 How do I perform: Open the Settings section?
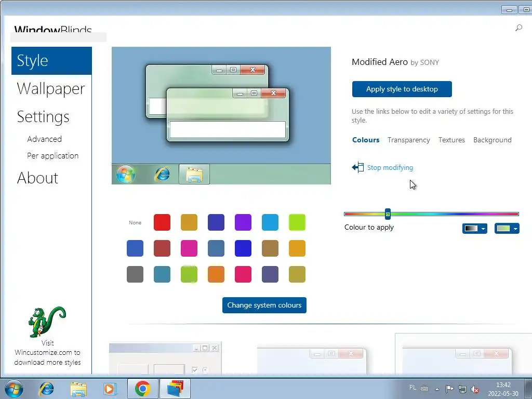pyautogui.click(x=43, y=117)
